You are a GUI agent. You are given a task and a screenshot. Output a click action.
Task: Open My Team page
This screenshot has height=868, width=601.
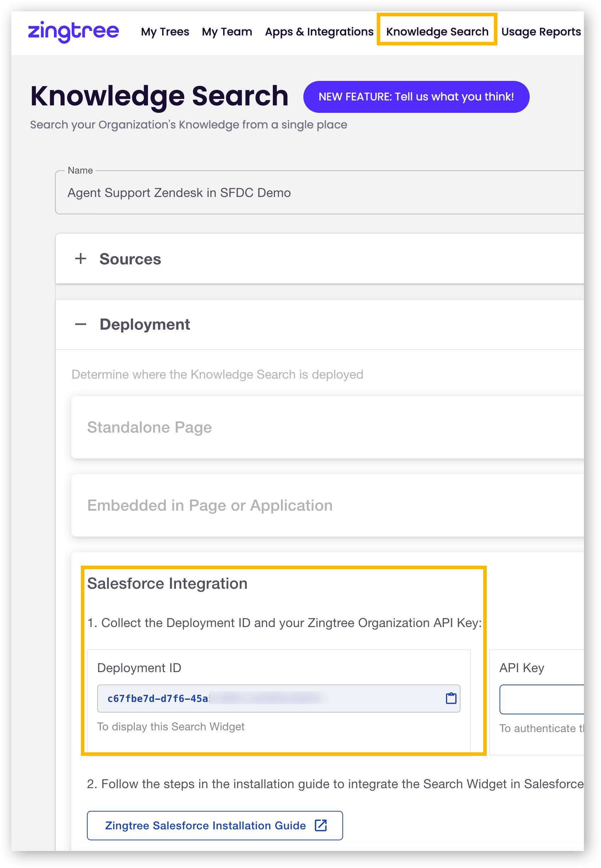[x=226, y=32]
